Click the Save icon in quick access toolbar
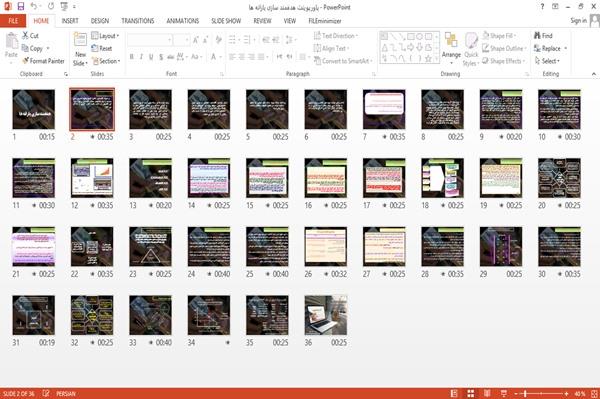The image size is (600, 399). [21, 6]
